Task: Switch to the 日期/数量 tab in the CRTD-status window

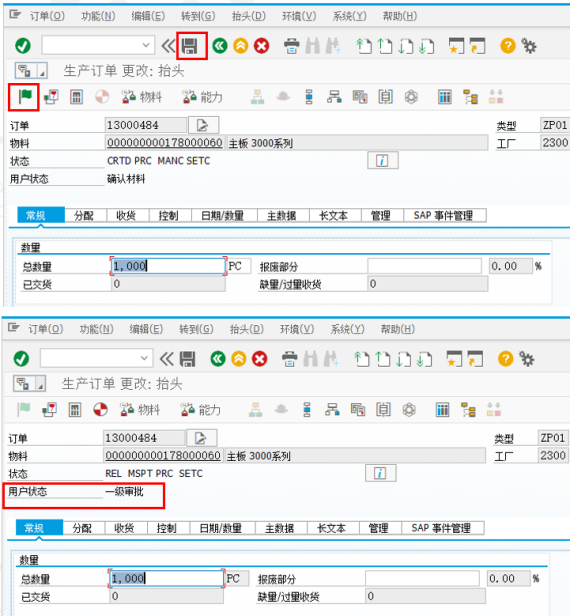Action: coord(223,216)
